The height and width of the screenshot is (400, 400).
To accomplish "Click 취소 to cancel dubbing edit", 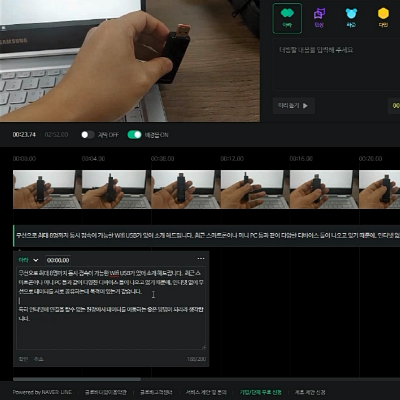I will (x=39, y=359).
